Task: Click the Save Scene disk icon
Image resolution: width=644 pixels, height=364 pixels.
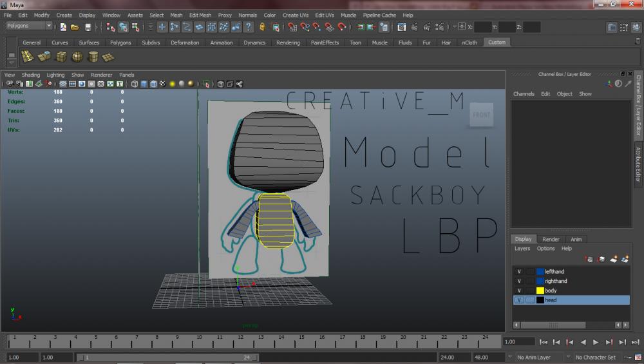Action: tap(88, 27)
